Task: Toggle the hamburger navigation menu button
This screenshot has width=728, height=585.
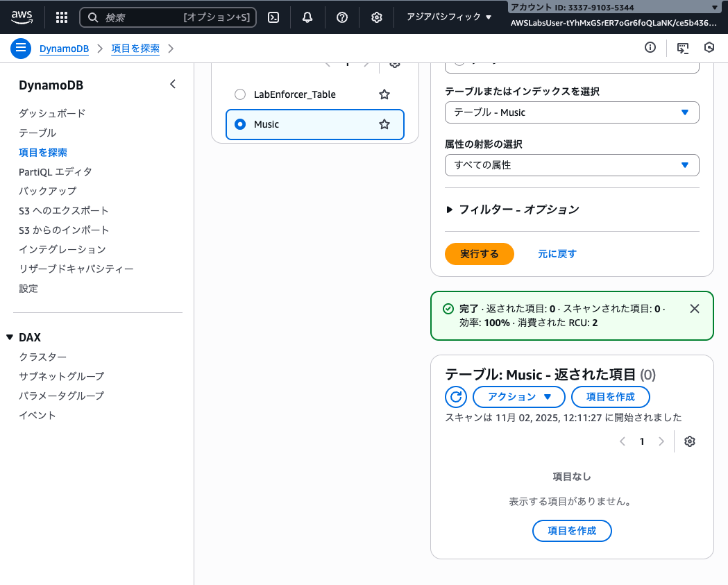Action: coord(20,49)
